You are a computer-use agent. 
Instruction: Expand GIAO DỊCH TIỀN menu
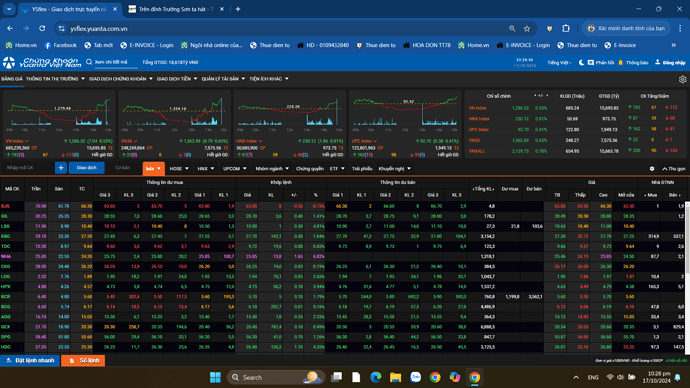177,79
